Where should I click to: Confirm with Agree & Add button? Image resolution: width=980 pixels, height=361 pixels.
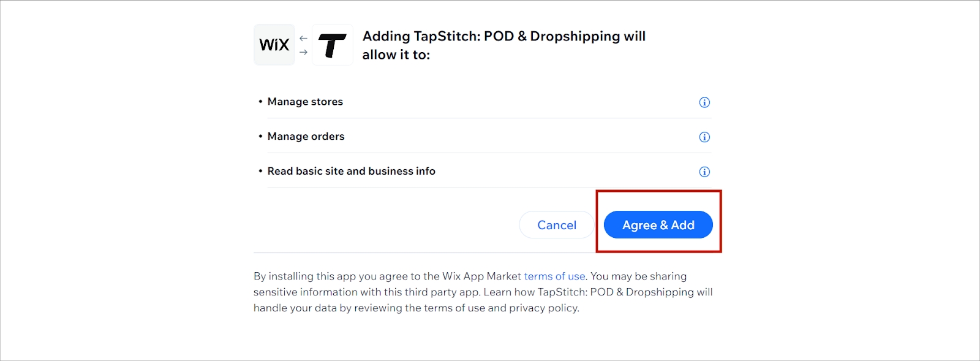pyautogui.click(x=658, y=225)
